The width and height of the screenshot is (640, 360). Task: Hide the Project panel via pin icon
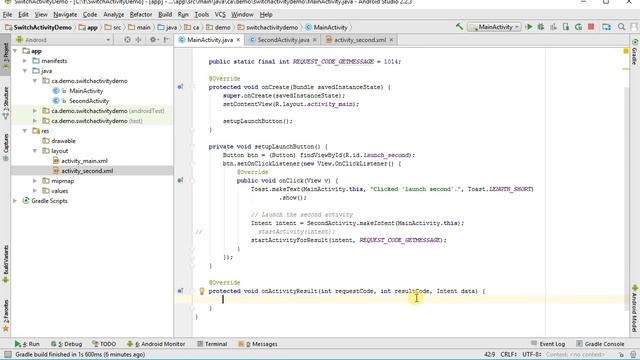tap(166, 40)
